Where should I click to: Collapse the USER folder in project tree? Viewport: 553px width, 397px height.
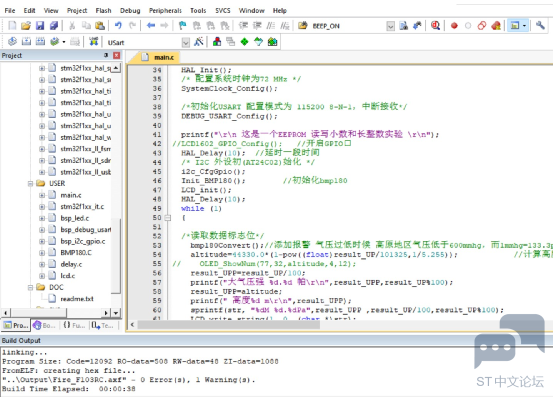tap(30, 183)
